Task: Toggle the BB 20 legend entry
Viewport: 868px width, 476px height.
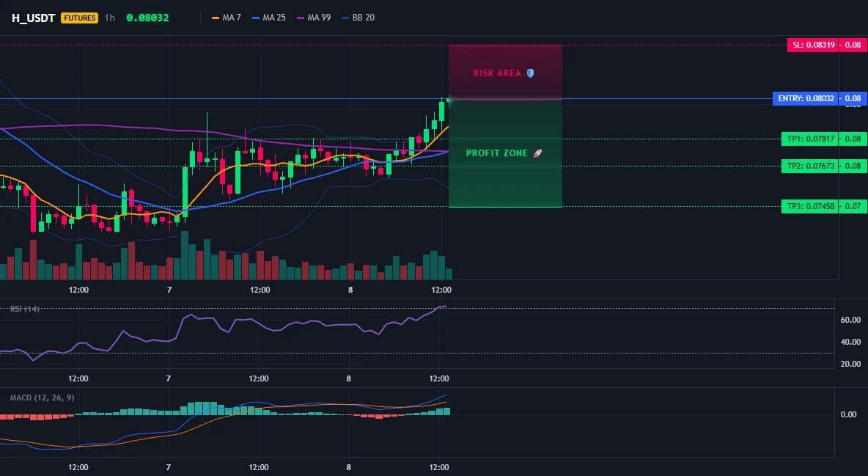Action: coord(358,18)
